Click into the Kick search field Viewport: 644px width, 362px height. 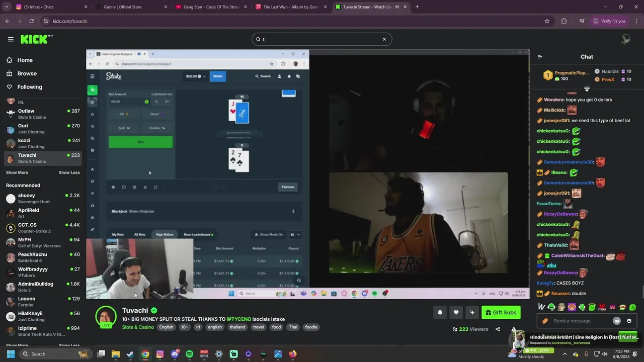coord(321,39)
